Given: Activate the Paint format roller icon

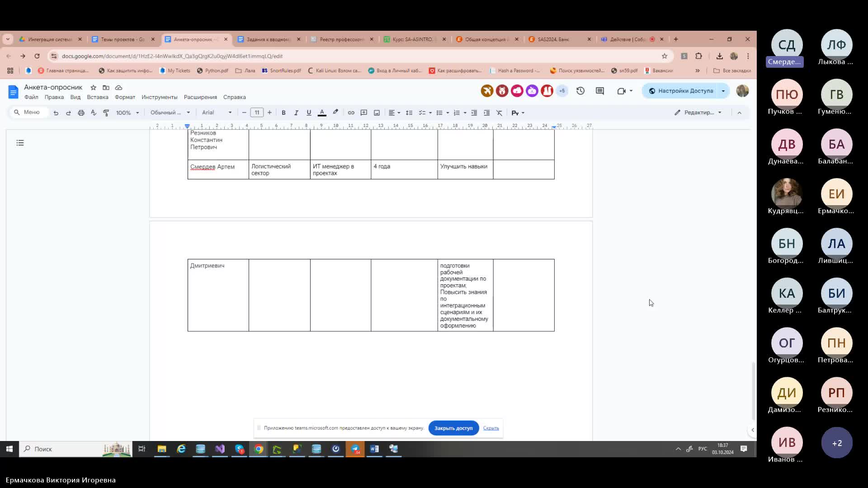Looking at the screenshot, I should (106, 113).
